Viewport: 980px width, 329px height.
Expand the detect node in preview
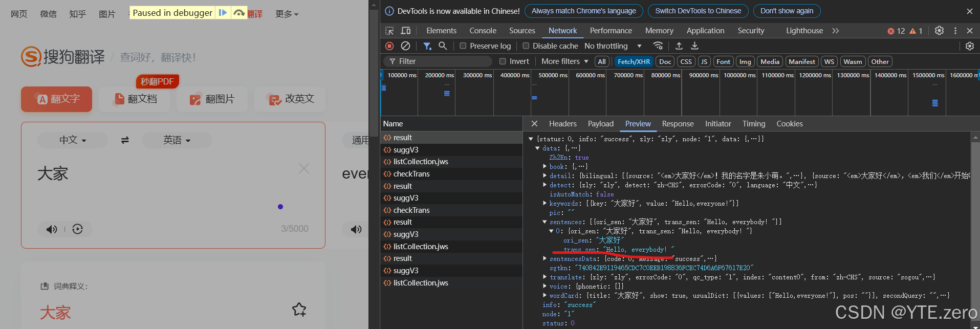545,185
